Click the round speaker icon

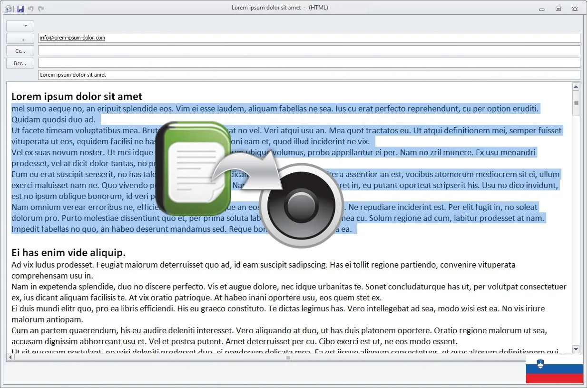pyautogui.click(x=301, y=205)
